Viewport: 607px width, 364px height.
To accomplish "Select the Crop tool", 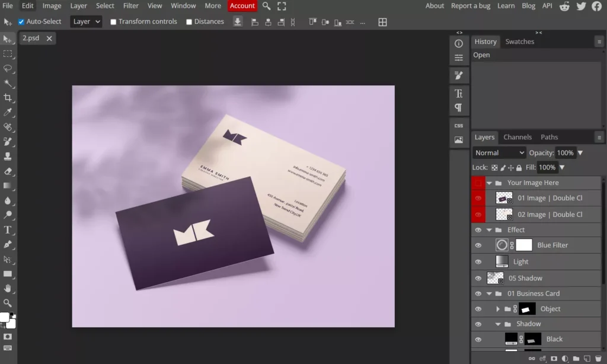I will tap(7, 98).
